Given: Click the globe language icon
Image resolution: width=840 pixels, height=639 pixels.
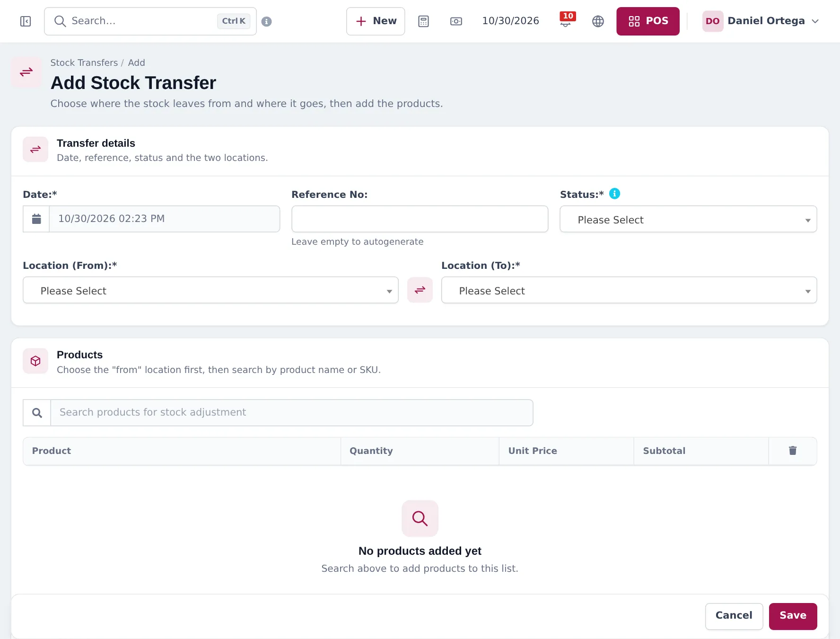Looking at the screenshot, I should tap(598, 21).
